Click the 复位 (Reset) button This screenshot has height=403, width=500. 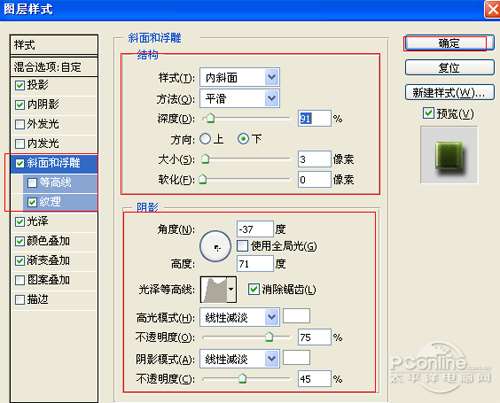449,68
